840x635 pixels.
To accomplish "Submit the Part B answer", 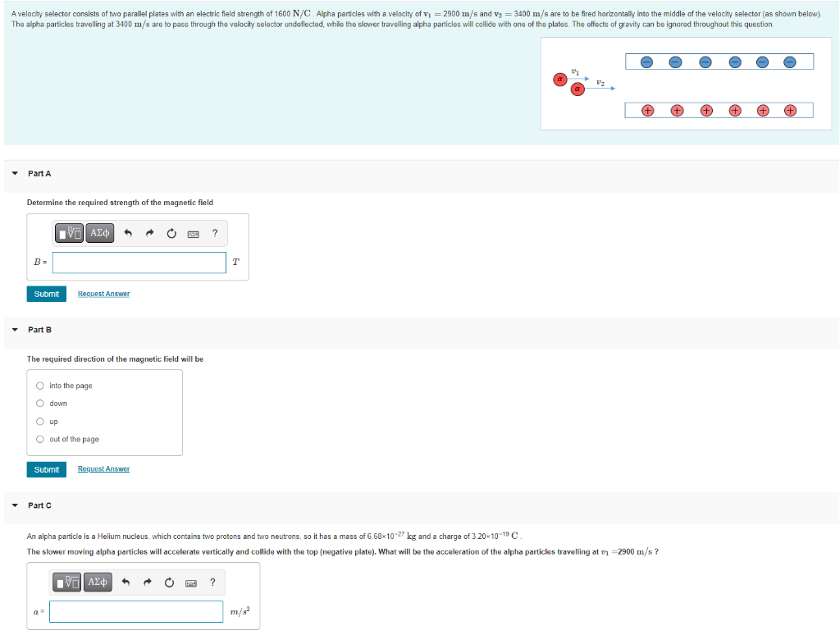I will (x=47, y=469).
